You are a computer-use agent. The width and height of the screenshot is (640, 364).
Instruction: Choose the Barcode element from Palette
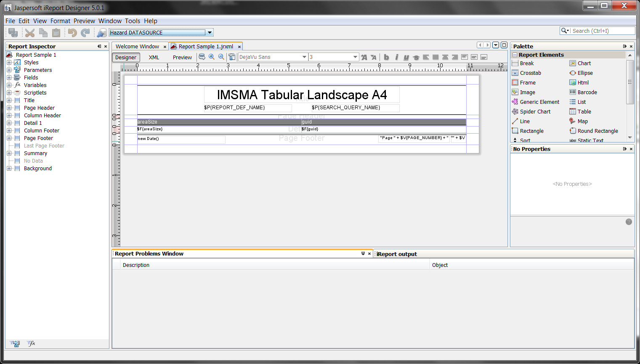click(x=587, y=92)
